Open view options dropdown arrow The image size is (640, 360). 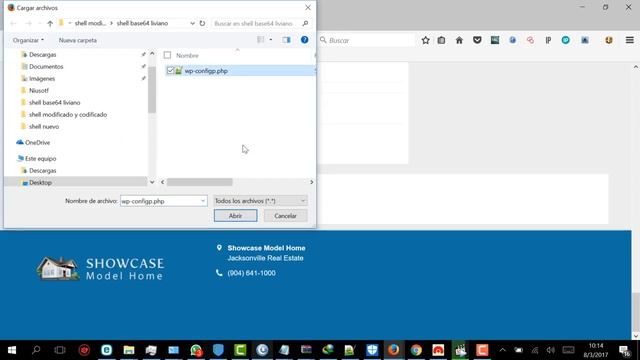(271, 40)
